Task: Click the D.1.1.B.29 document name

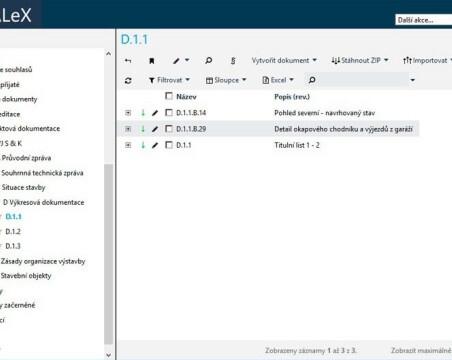Action: [191, 129]
